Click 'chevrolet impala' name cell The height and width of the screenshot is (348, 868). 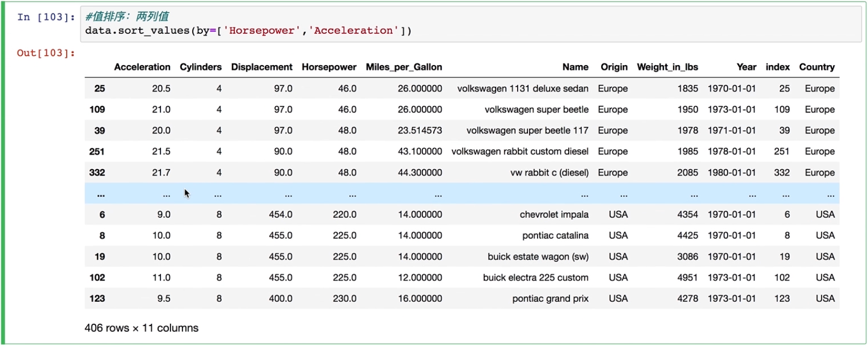pos(554,214)
